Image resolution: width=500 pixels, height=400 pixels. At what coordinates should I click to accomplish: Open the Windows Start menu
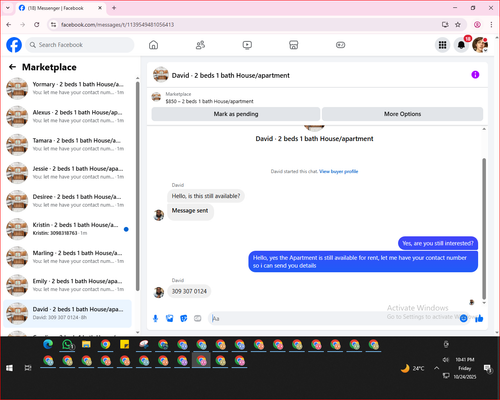[x=9, y=368]
